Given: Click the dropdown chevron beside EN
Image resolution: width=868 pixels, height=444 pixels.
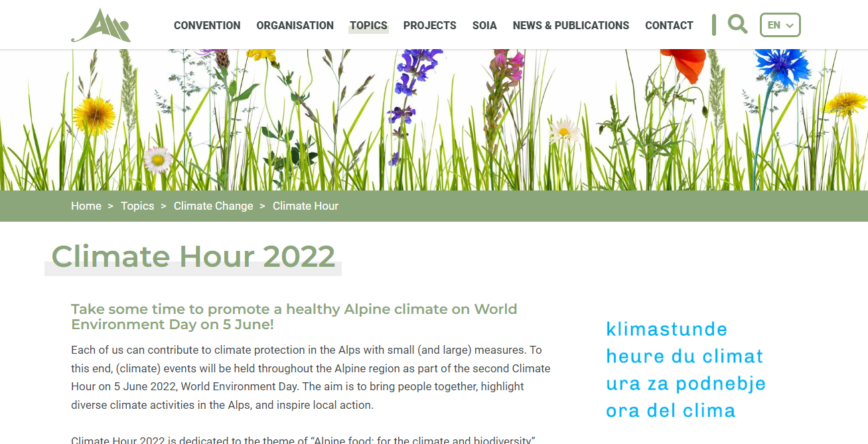Looking at the screenshot, I should point(790,26).
